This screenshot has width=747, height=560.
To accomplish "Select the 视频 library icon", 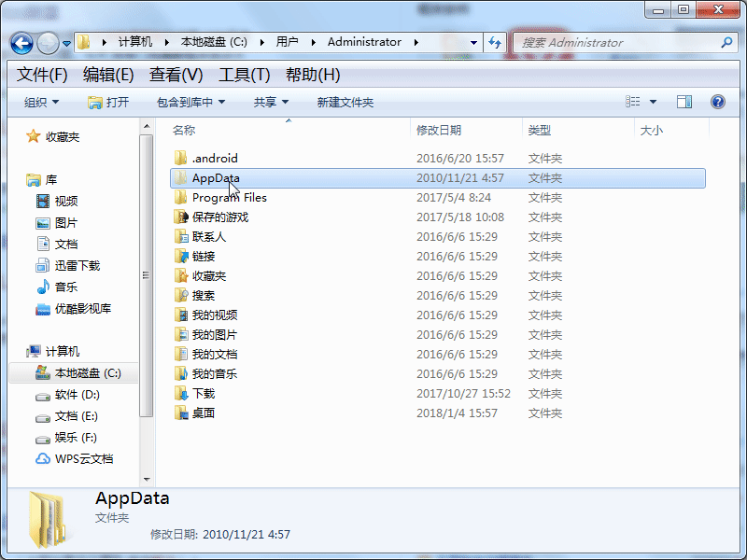I will pos(43,201).
